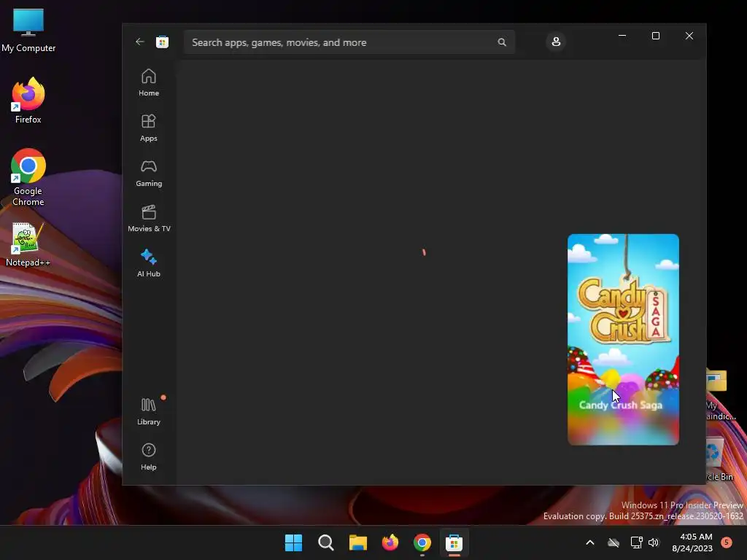Click the network tray icon
Image resolution: width=747 pixels, height=560 pixels.
[636, 542]
